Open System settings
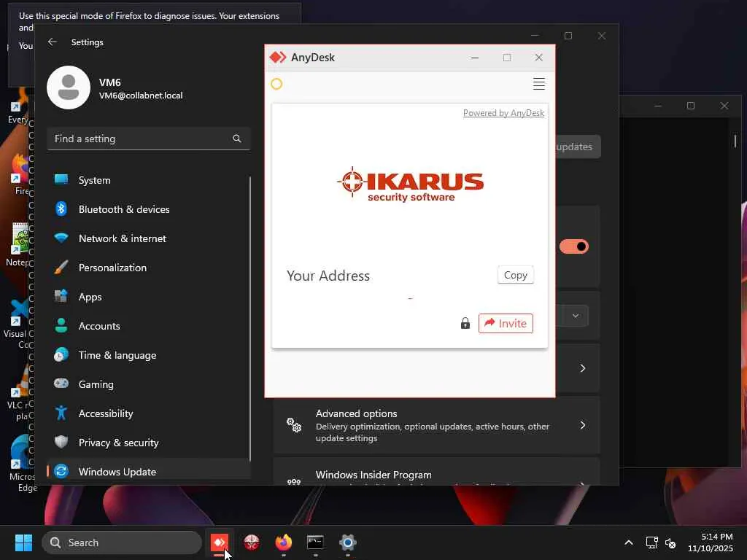The height and width of the screenshot is (560, 747). click(149, 180)
